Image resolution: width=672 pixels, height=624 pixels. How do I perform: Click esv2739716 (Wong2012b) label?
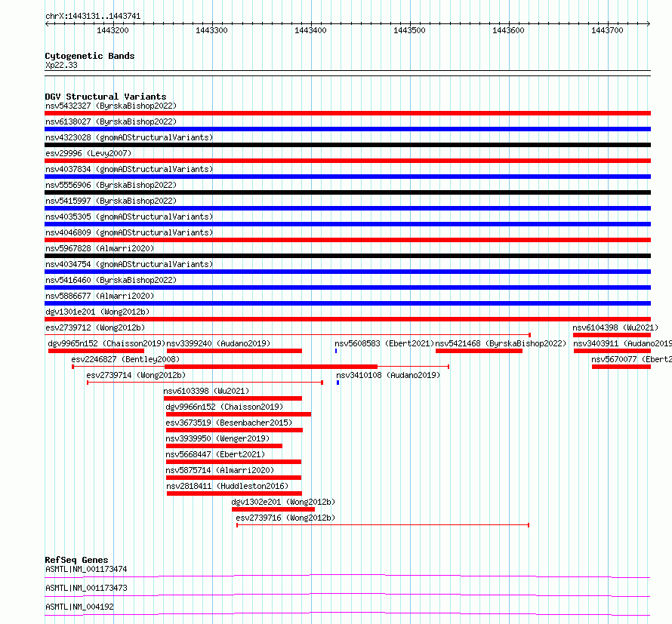pyautogui.click(x=285, y=518)
